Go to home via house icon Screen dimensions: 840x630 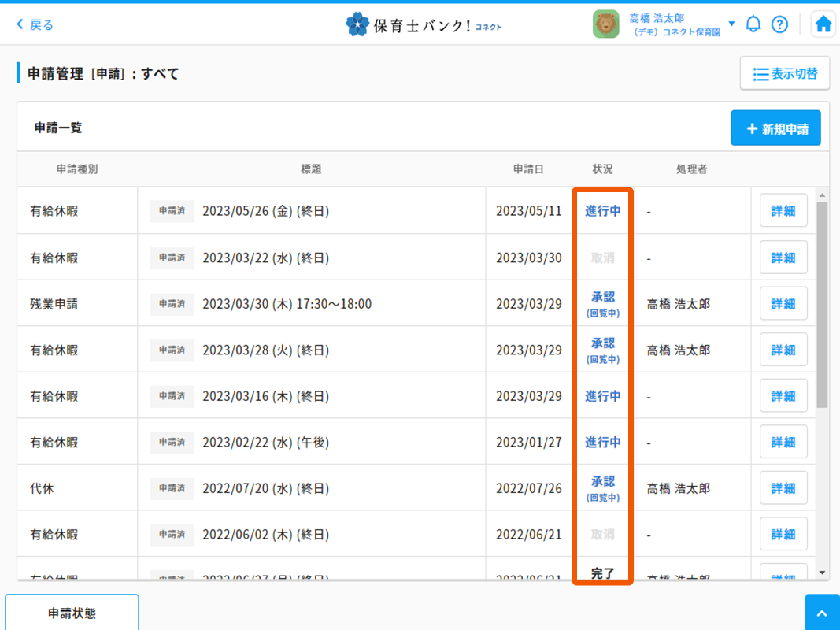(x=823, y=24)
